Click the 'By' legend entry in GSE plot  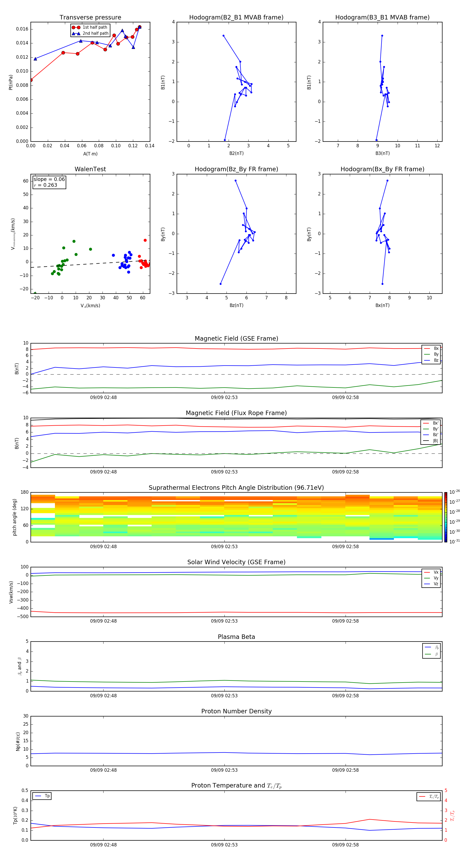click(x=431, y=355)
